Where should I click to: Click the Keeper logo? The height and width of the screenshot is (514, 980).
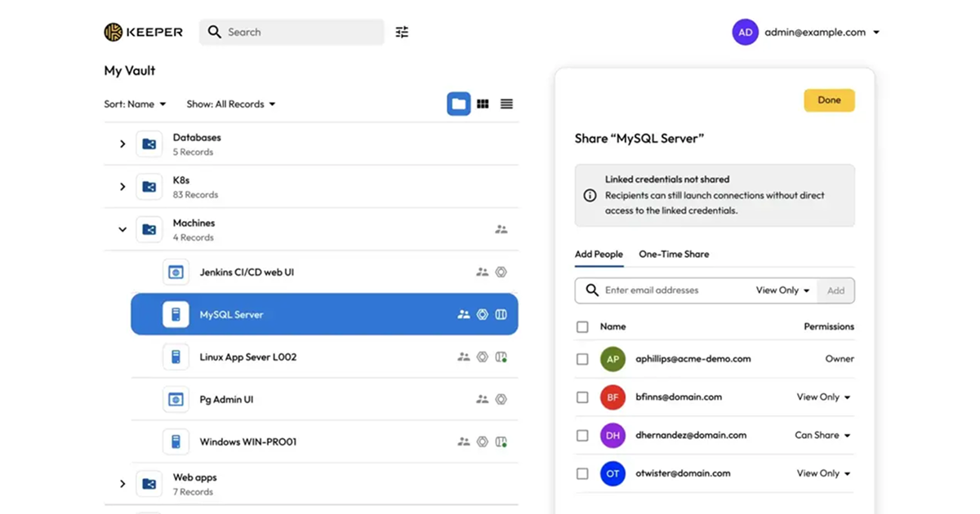tap(143, 32)
